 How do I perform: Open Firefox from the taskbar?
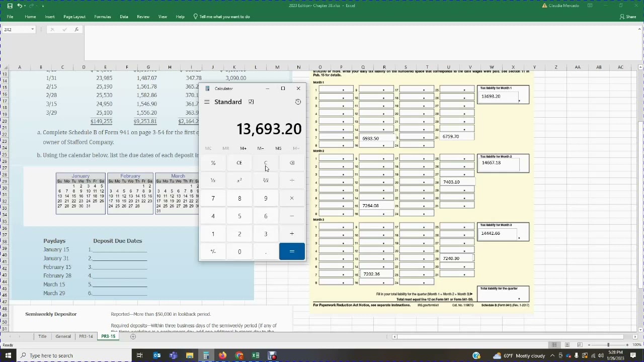[x=222, y=355]
